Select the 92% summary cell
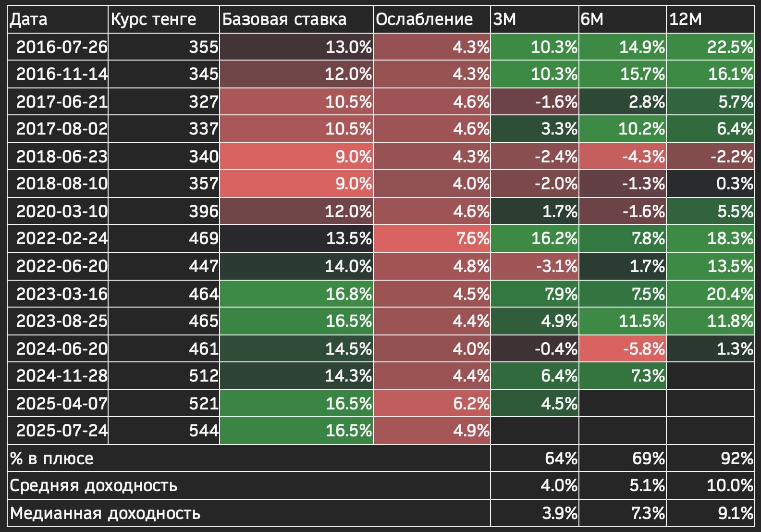This screenshot has width=761, height=532. tap(711, 458)
